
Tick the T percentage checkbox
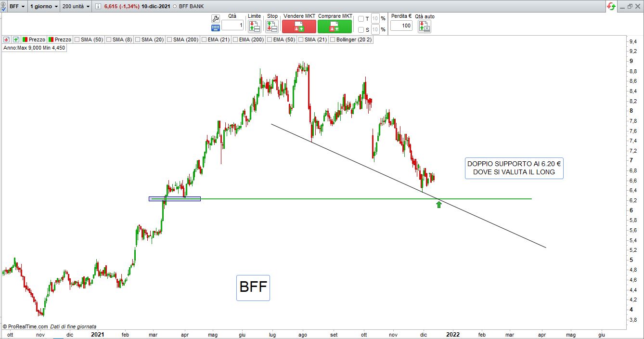361,19
